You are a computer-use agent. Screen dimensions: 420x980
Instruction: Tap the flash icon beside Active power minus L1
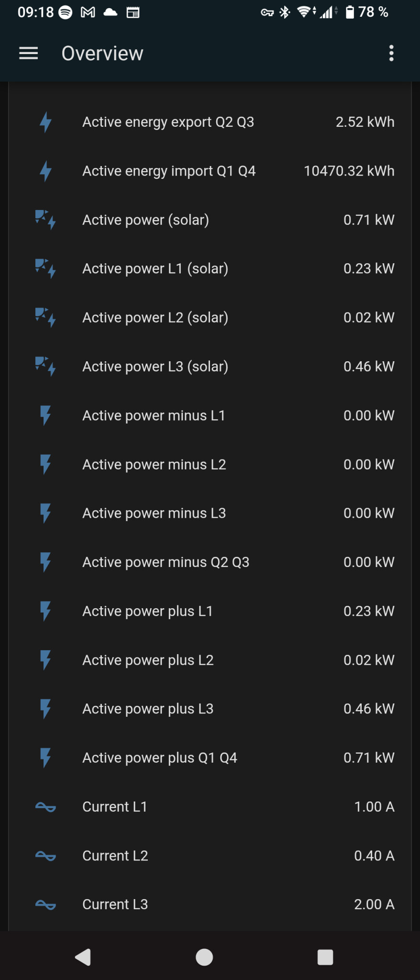click(x=45, y=415)
